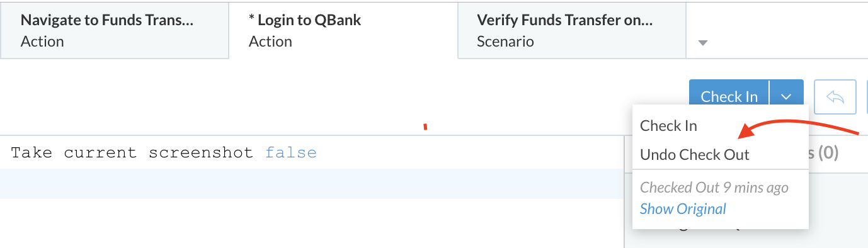The width and height of the screenshot is (868, 248).
Task: Click the empty highlighted step row
Action: [312, 184]
